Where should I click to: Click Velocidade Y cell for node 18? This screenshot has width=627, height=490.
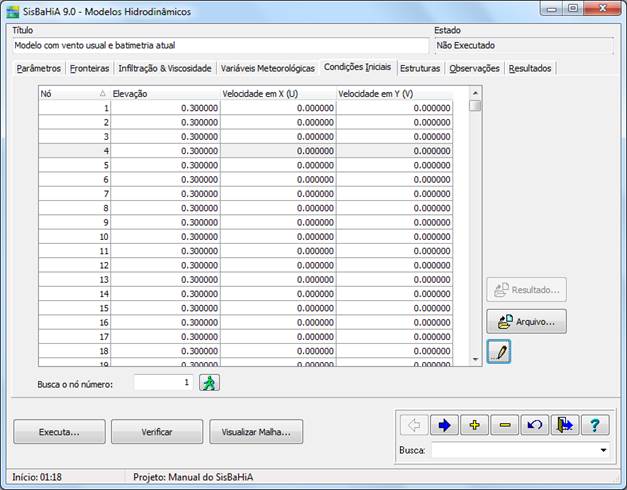[395, 351]
